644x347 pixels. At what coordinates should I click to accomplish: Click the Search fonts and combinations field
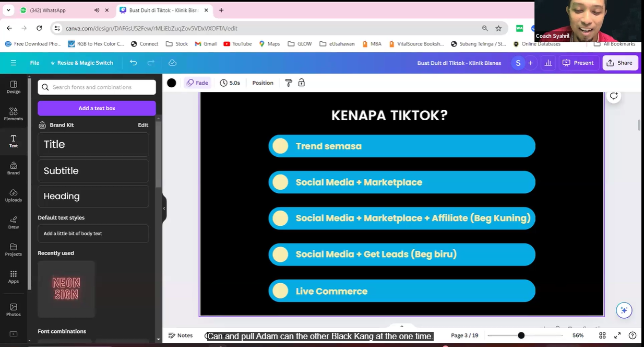[97, 87]
